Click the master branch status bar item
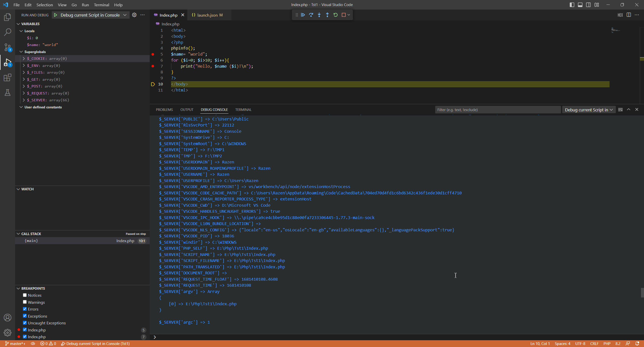Viewport: 644px width, 347px height. (x=15, y=344)
